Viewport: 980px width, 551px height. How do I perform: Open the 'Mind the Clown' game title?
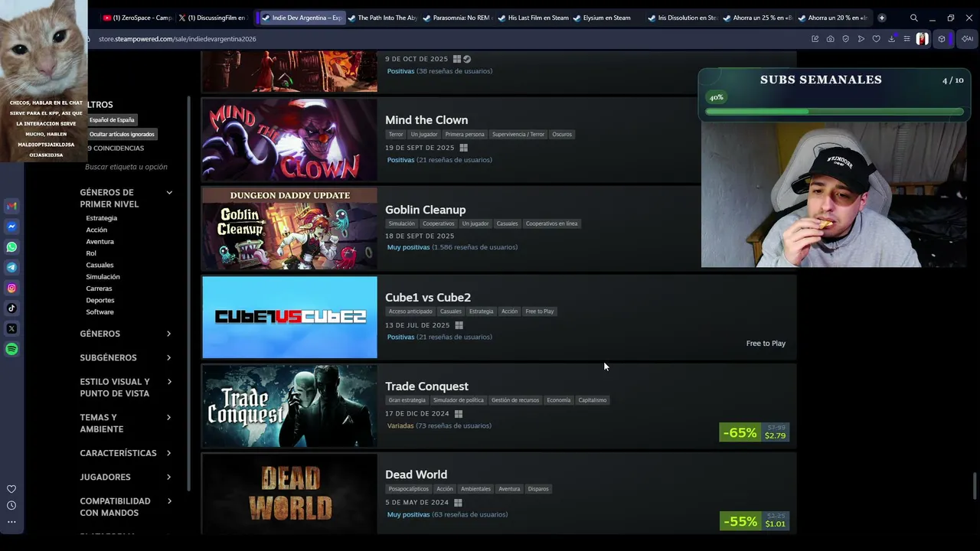pos(426,120)
